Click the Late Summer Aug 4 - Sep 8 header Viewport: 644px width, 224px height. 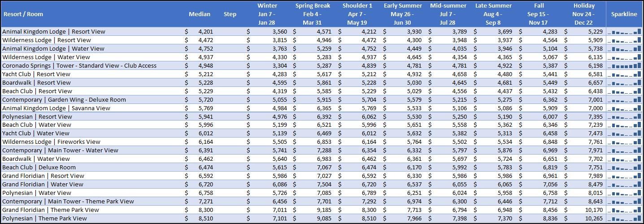click(493, 14)
